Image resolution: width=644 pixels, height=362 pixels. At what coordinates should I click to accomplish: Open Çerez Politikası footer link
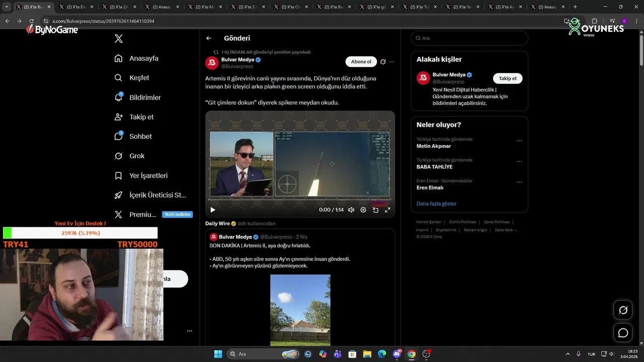(x=497, y=222)
